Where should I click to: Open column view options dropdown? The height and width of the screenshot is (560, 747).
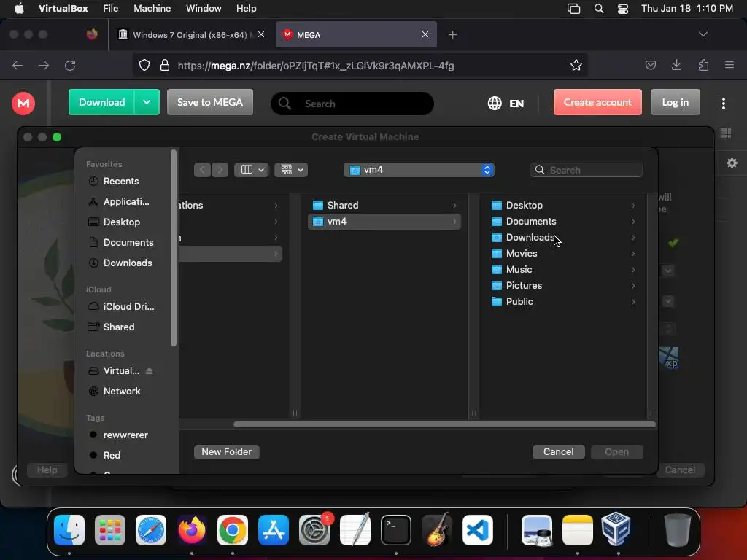pos(252,169)
